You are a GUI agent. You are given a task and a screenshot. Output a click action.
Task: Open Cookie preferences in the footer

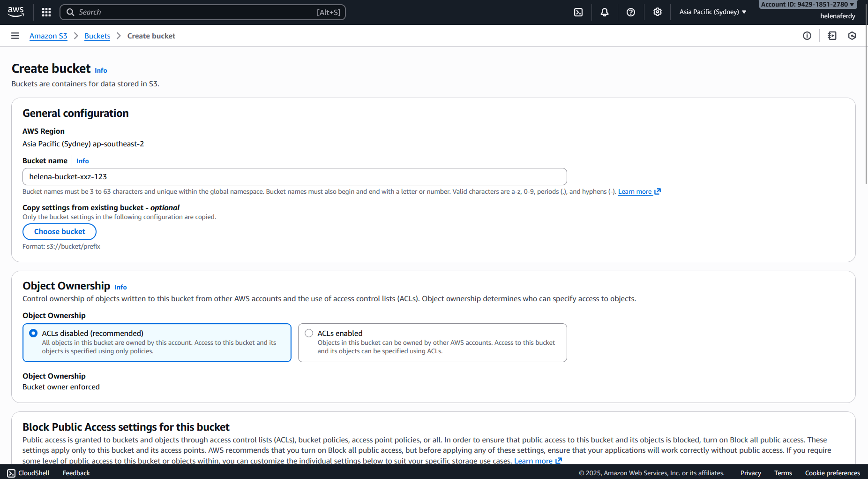coord(832,473)
